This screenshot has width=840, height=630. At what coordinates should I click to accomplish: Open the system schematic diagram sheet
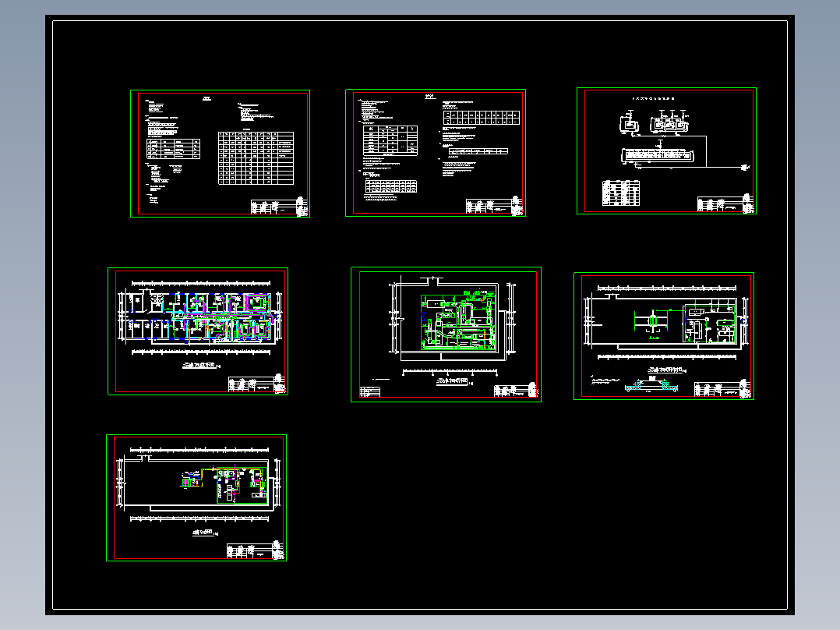pyautogui.click(x=666, y=150)
